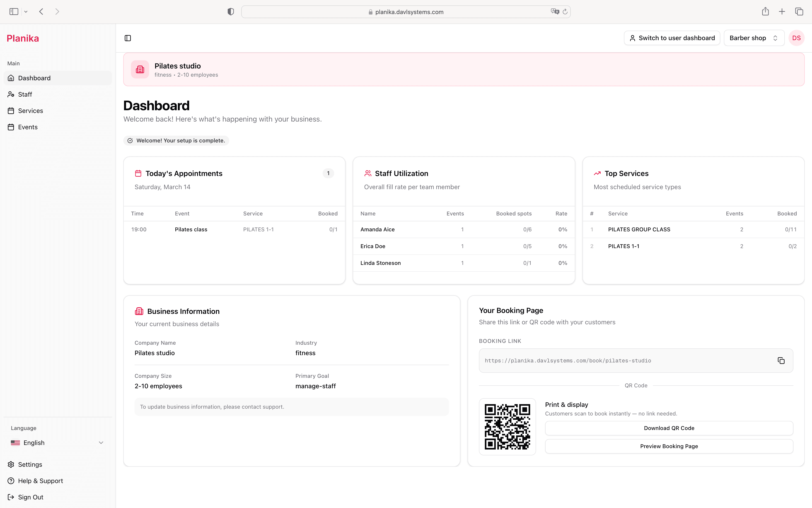Preview Booking Page
Screen dimensions: 812x508
tap(669, 446)
